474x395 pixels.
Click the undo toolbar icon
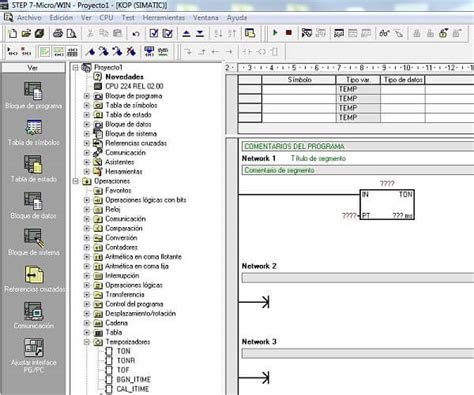tap(136, 33)
